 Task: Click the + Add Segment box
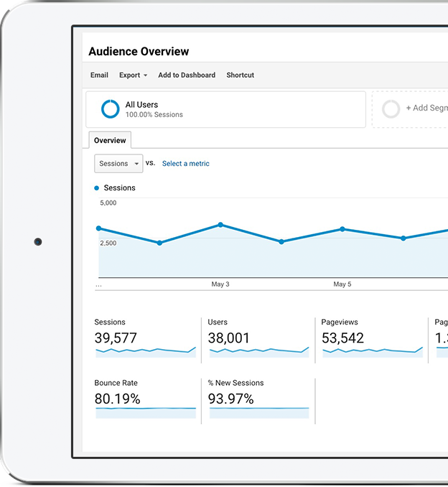coord(410,109)
